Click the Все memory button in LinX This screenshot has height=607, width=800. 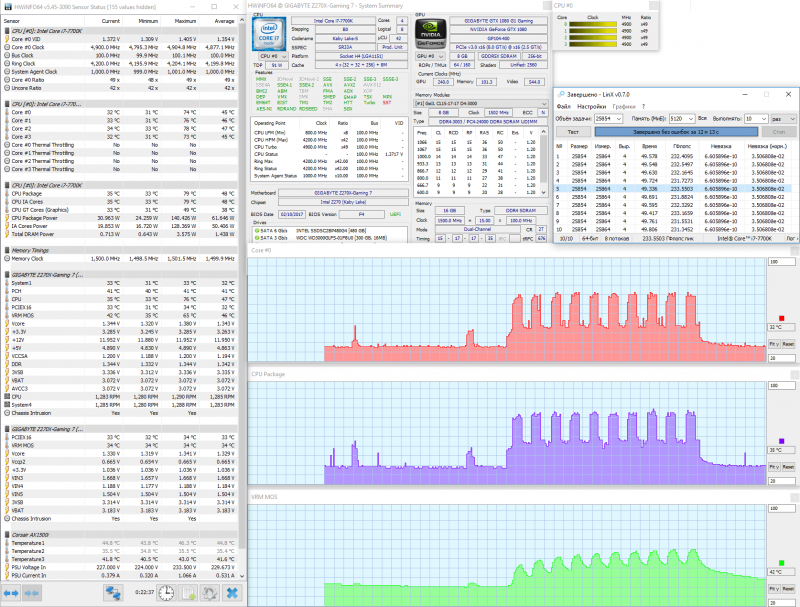click(x=703, y=118)
